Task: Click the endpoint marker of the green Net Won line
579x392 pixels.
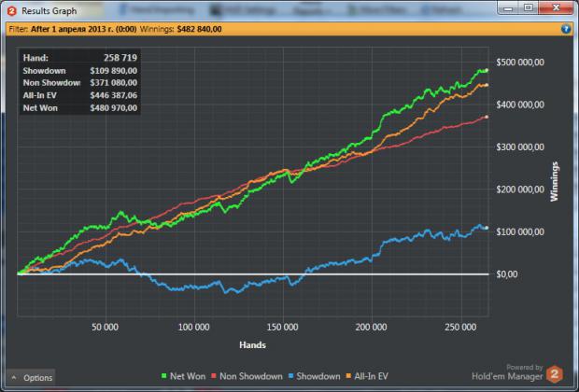Action: tap(487, 70)
